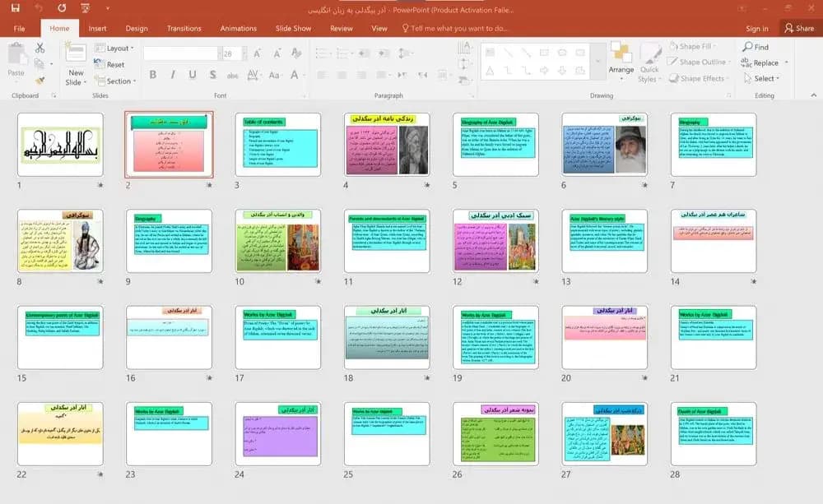Open the Shape Fill color option

coord(692,46)
